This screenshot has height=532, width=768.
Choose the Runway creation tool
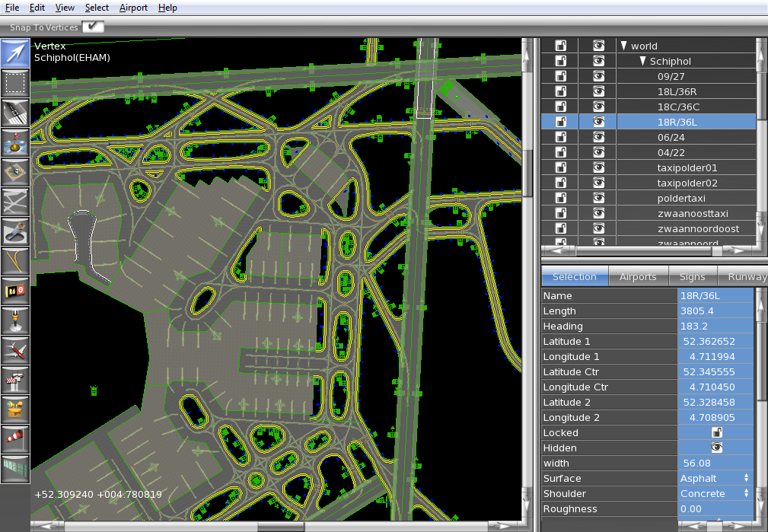[x=15, y=113]
